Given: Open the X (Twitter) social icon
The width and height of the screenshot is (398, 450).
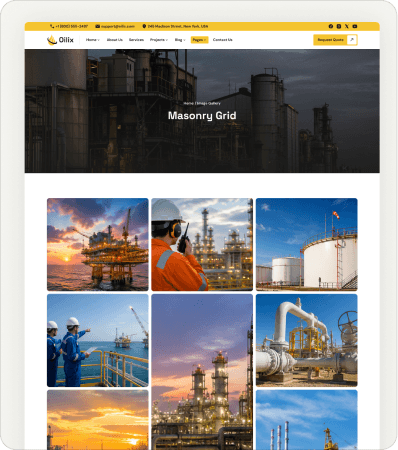Looking at the screenshot, I should (347, 26).
